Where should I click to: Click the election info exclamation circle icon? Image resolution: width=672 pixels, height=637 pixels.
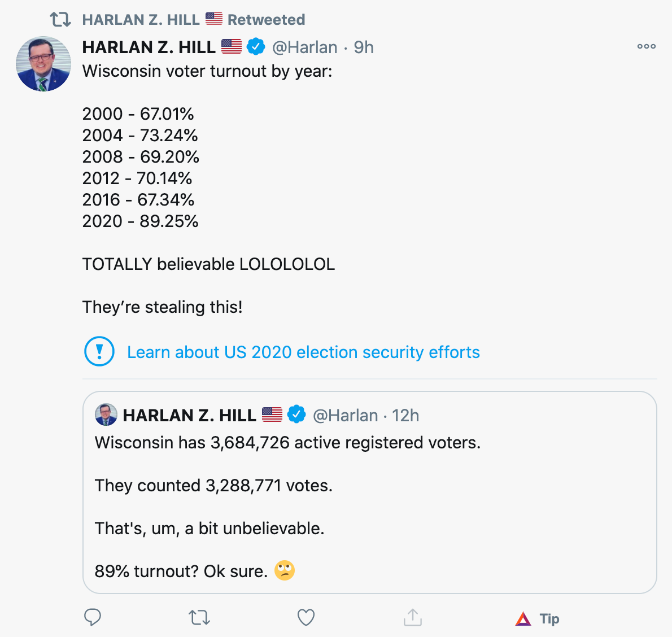99,351
